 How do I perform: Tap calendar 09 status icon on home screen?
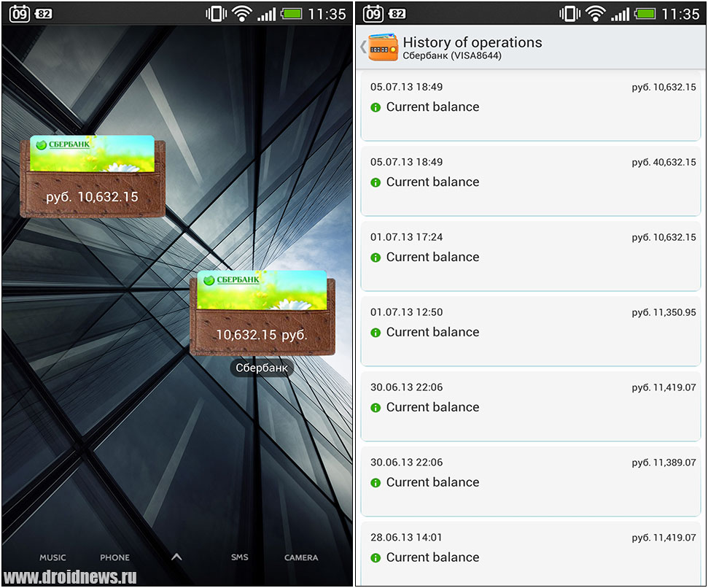click(20, 14)
